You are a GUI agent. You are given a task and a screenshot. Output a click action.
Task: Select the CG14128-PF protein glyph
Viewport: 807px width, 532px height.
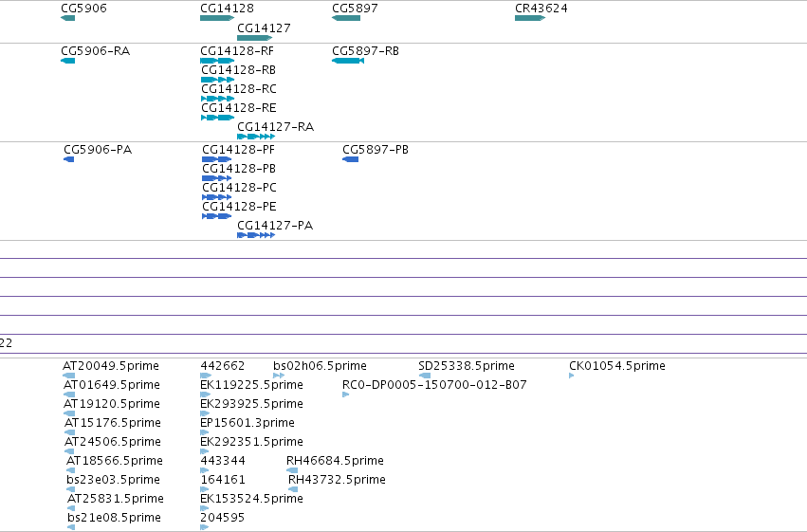pyautogui.click(x=216, y=159)
